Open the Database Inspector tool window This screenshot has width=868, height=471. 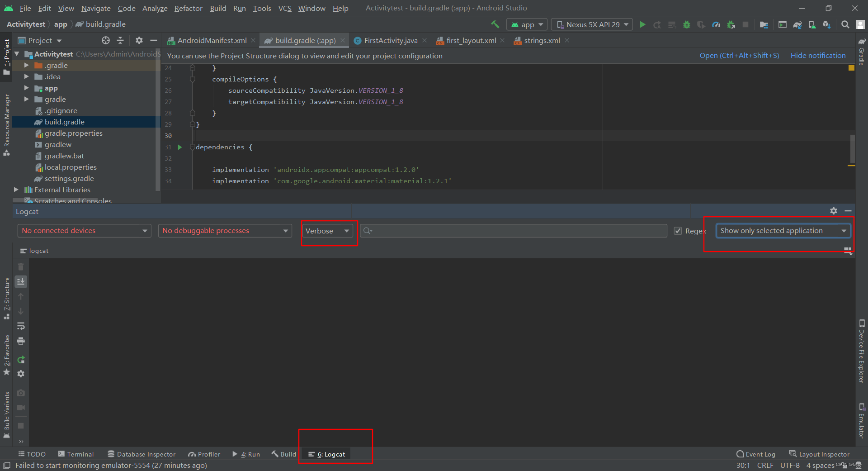click(x=142, y=454)
